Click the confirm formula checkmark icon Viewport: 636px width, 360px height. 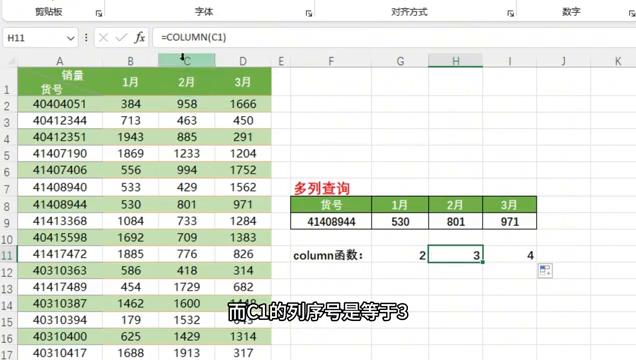click(121, 38)
